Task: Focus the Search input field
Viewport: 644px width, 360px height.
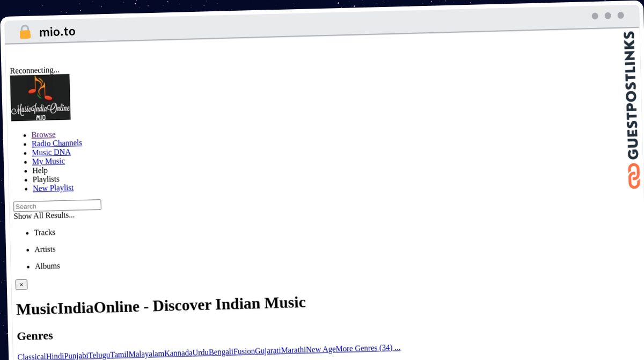Action: [x=57, y=205]
